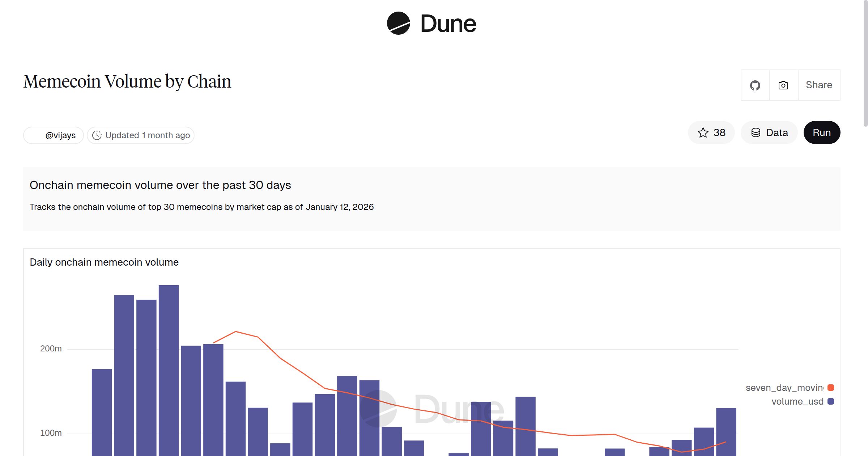
Task: Click the clock icon beside Updated
Action: pos(97,135)
